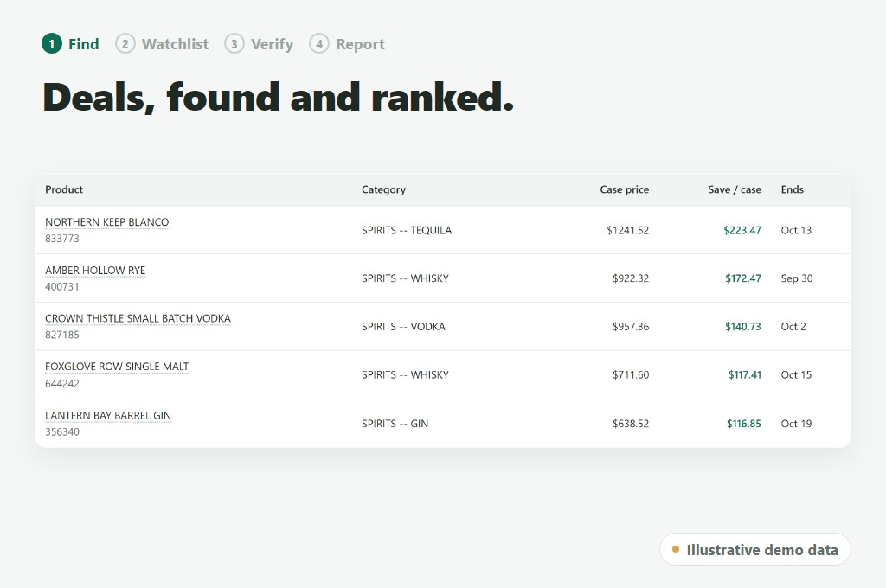Click the Case price column header
This screenshot has width=886, height=588.
tap(625, 189)
